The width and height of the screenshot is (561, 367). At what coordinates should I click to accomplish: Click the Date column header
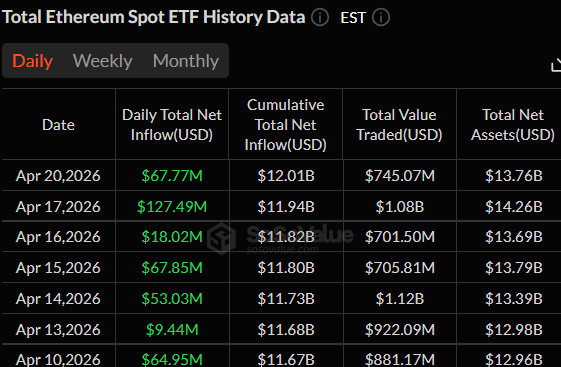pos(58,125)
